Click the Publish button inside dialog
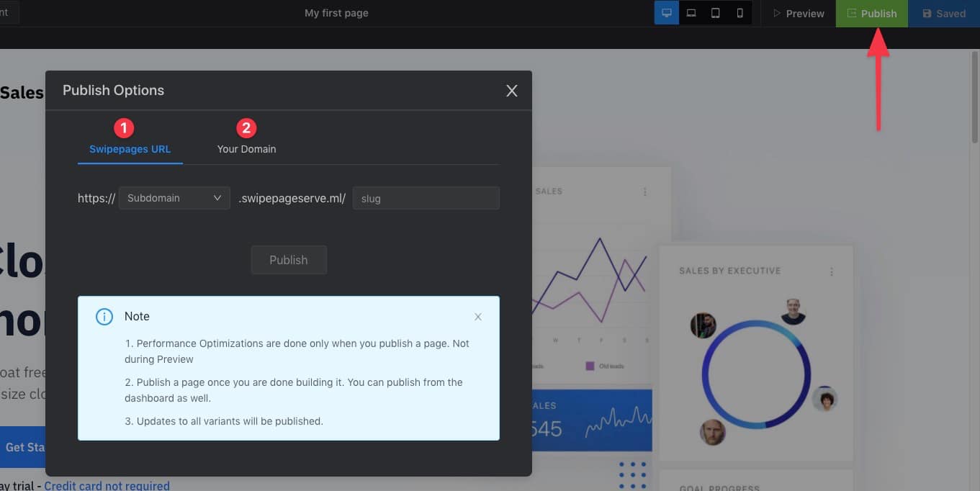The height and width of the screenshot is (491, 980). point(289,260)
